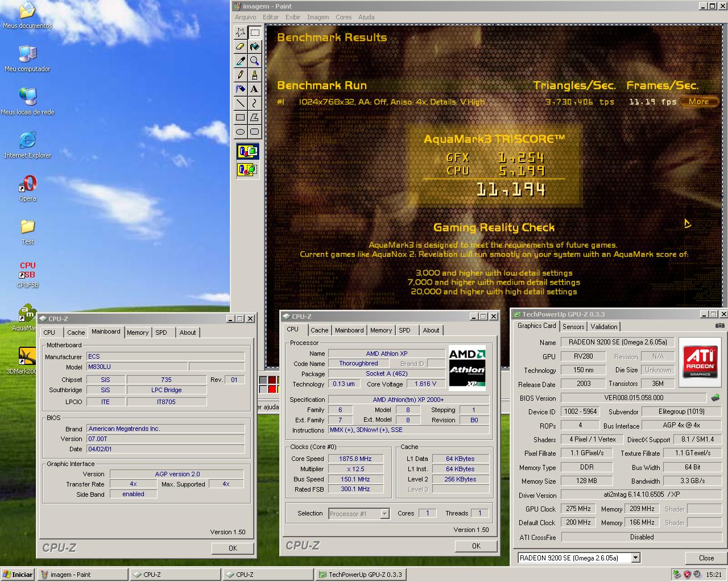Open Meus documentos desktop icon
The width and height of the screenshot is (728, 582).
tap(27, 15)
